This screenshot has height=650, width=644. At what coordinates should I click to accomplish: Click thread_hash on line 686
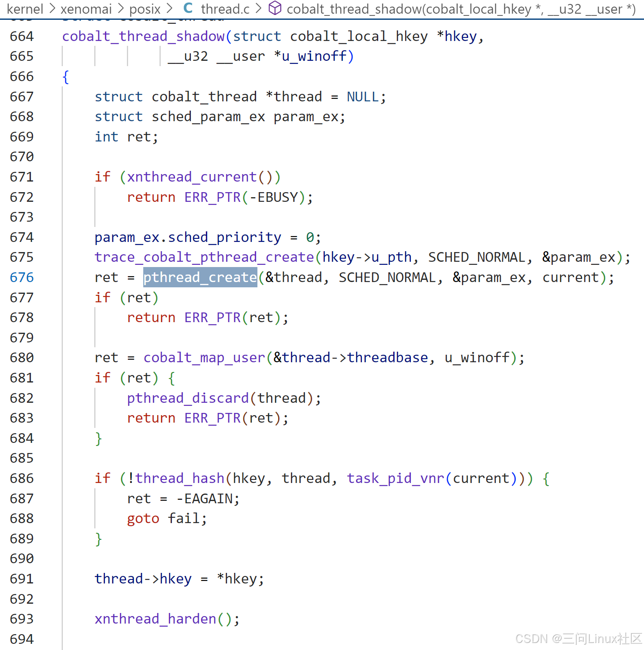180,478
